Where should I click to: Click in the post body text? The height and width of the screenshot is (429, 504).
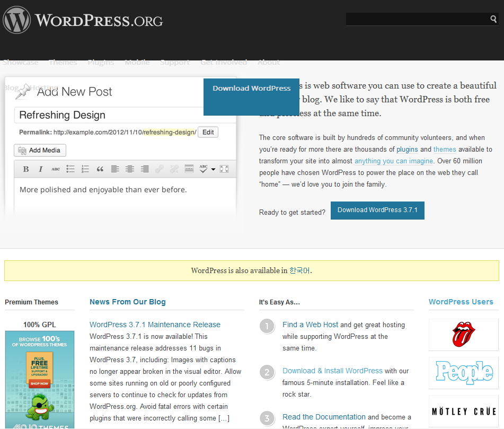(x=103, y=190)
